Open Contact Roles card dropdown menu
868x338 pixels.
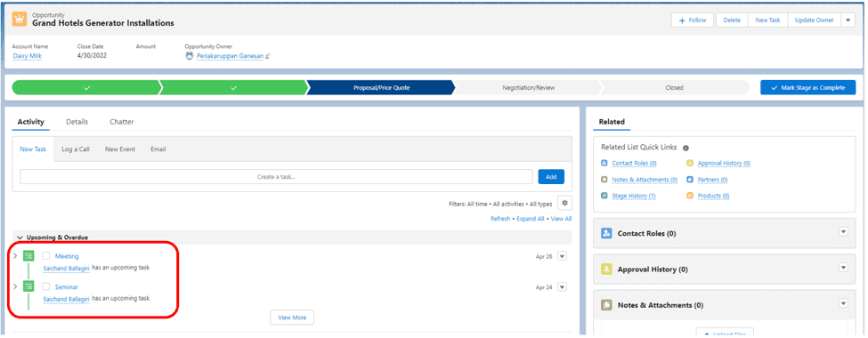(x=843, y=232)
